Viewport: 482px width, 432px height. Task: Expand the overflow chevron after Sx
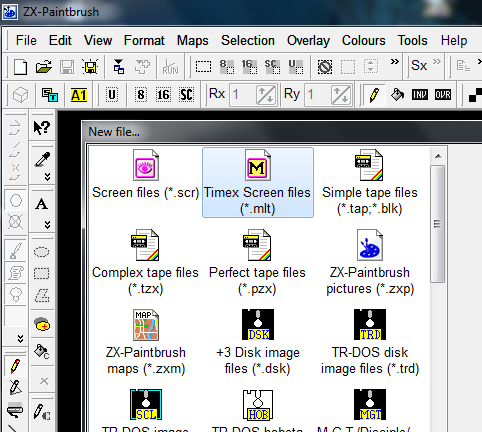pyautogui.click(x=437, y=61)
